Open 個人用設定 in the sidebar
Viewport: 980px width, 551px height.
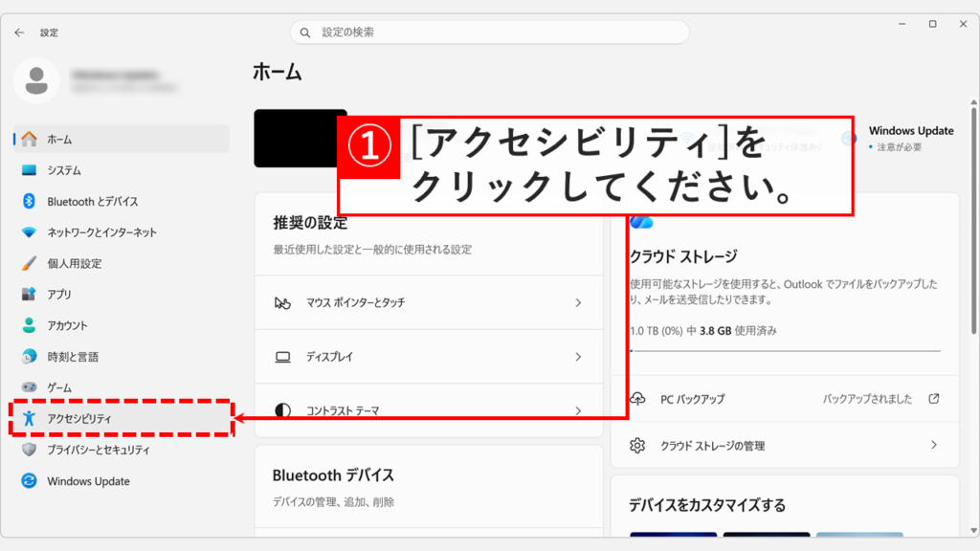tap(122, 263)
